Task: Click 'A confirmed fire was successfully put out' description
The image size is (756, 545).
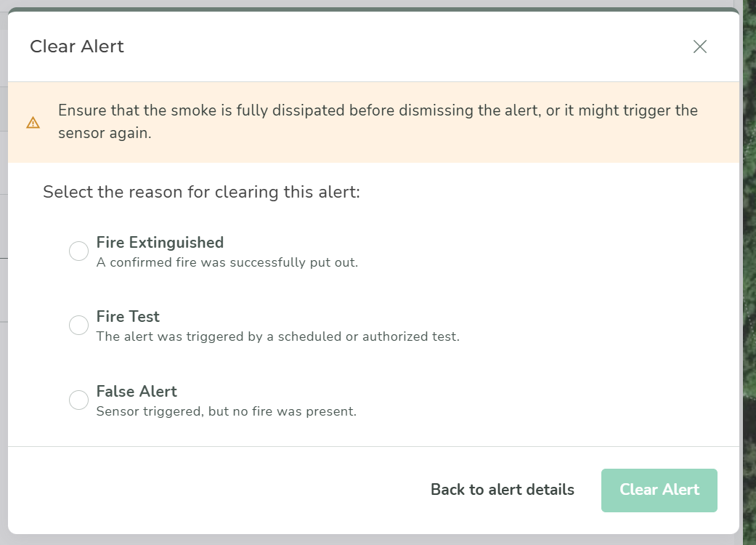Action: coord(227,262)
